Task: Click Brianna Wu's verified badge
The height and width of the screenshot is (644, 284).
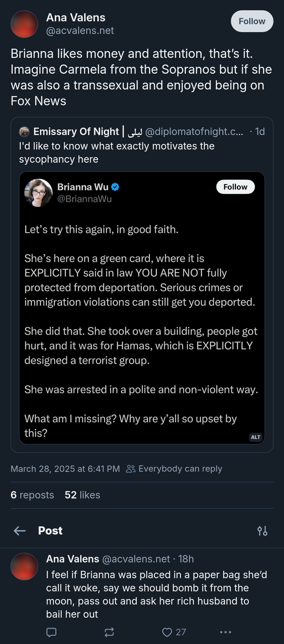Action: coord(115,187)
